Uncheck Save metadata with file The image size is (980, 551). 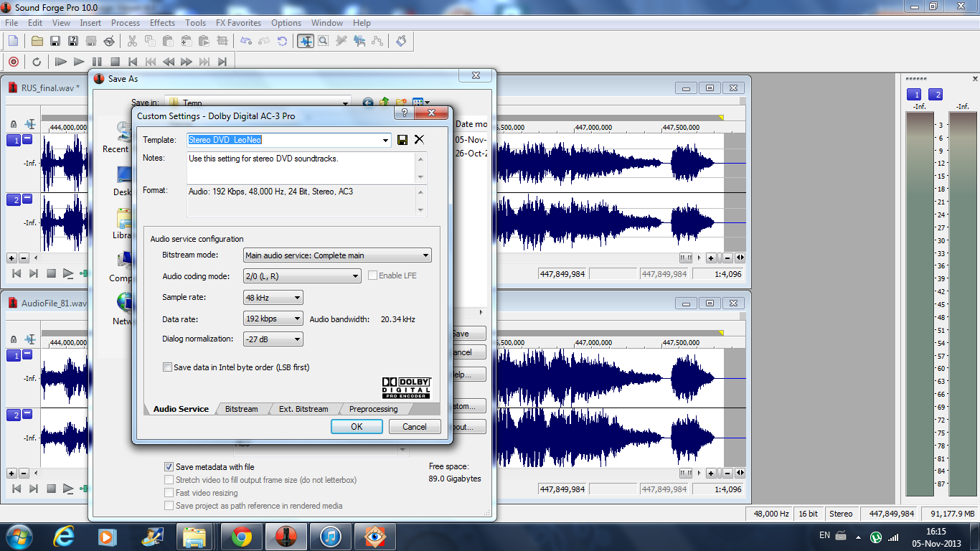point(169,467)
